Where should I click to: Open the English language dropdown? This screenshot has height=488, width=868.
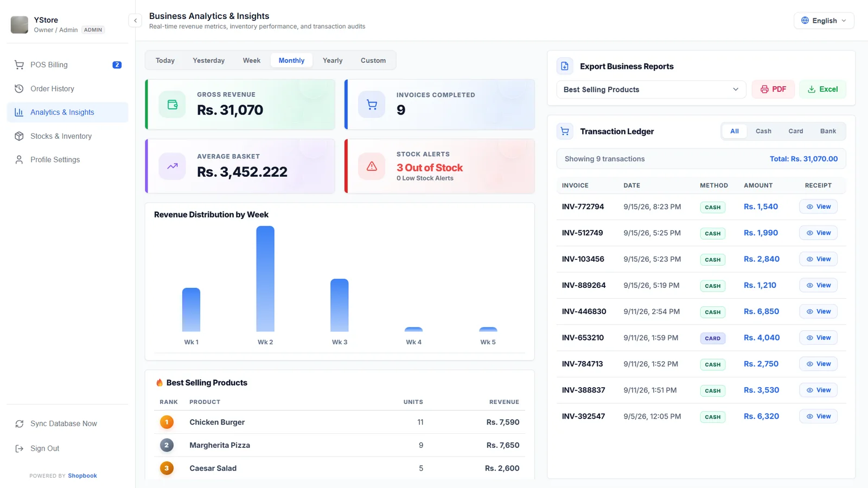[x=824, y=21]
